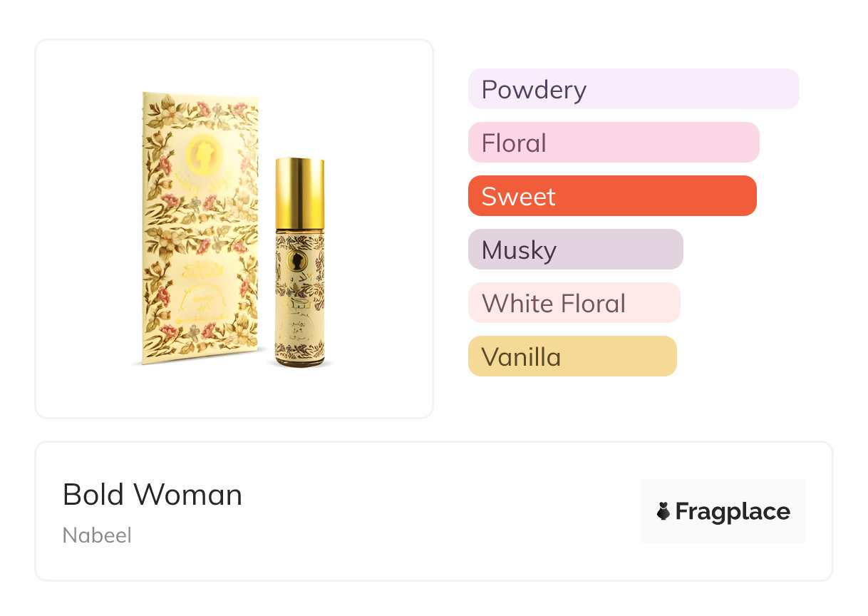
Task: Select the Powdery accord bar
Action: click(634, 89)
